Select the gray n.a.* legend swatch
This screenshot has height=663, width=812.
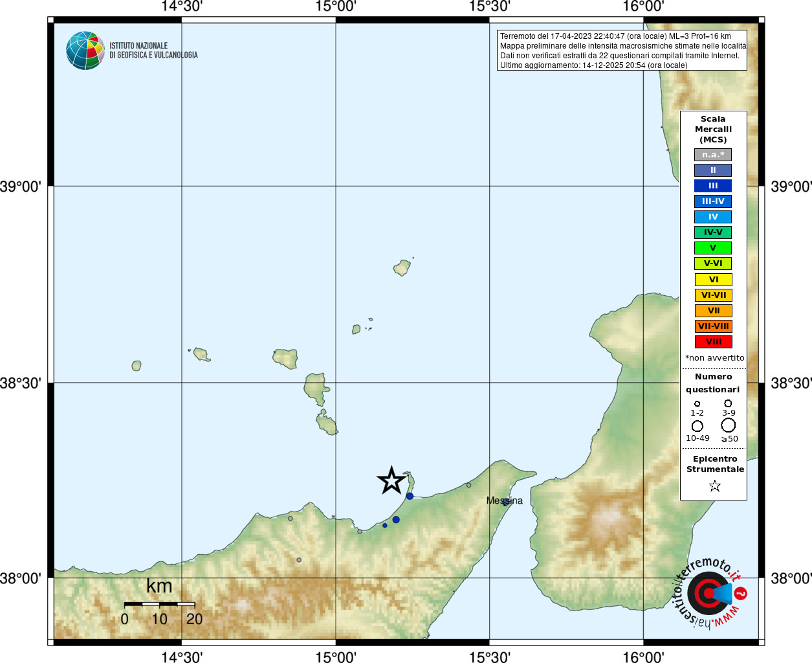click(x=713, y=155)
